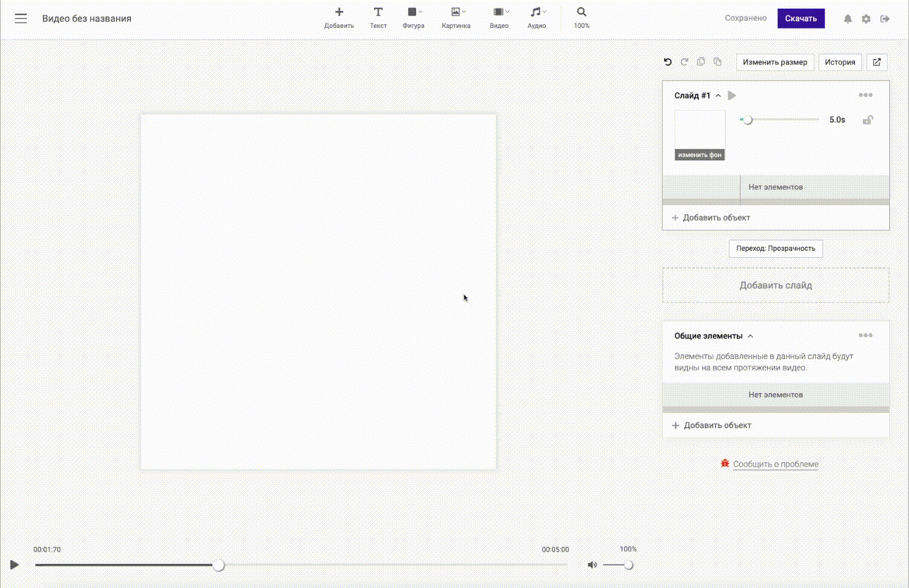Collapse the Слайд #1 section
The image size is (909, 588).
click(718, 95)
